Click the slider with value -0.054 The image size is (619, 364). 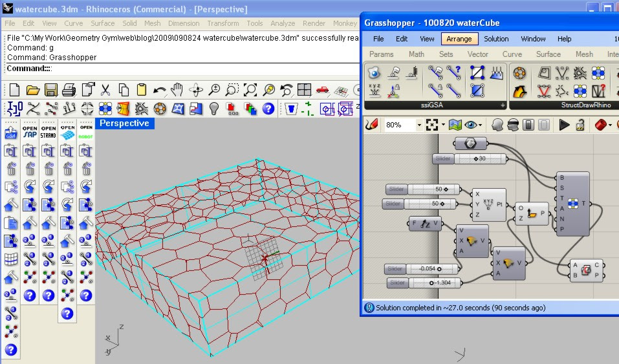pyautogui.click(x=422, y=269)
